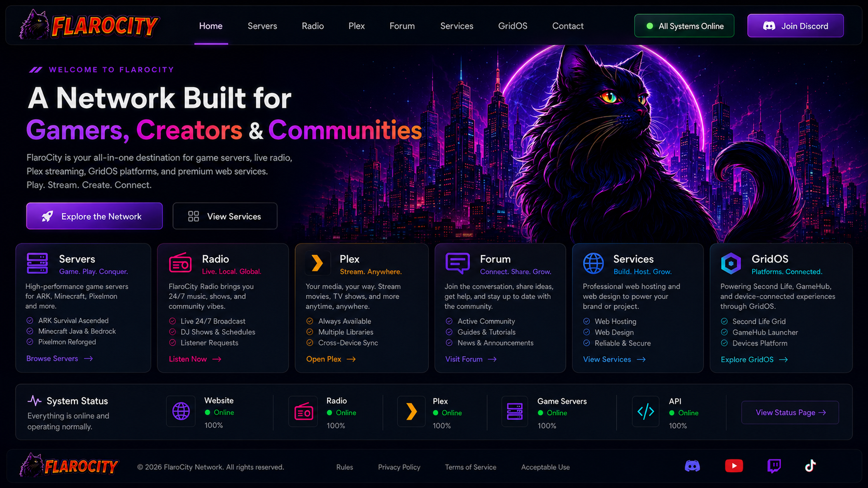
Task: Follow the Open Plex link
Action: [330, 359]
